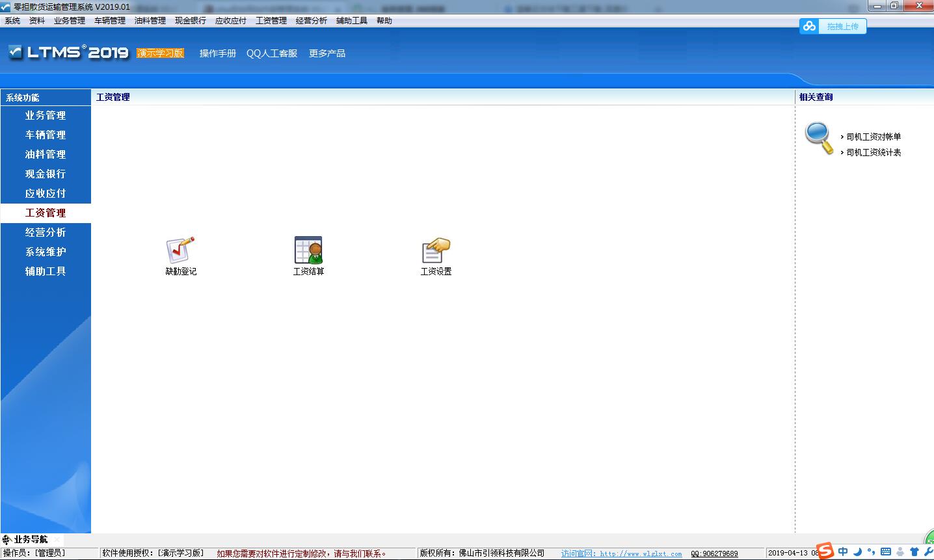934x560 pixels.
Task: Click the 相关查询 panel header
Action: (816, 97)
